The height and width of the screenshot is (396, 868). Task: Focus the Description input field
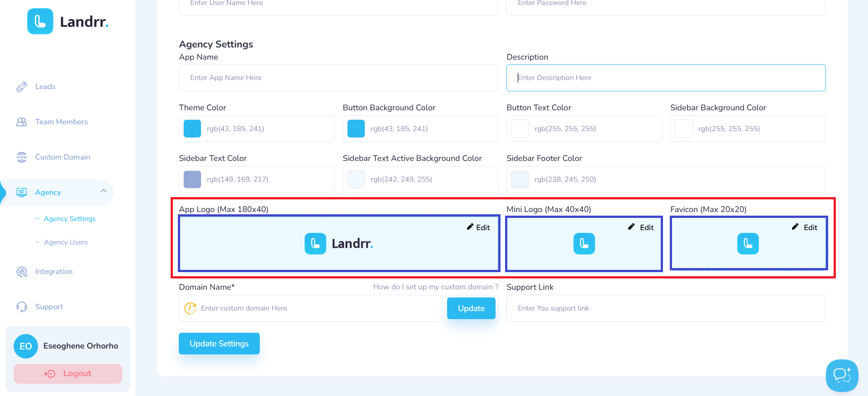pyautogui.click(x=666, y=78)
